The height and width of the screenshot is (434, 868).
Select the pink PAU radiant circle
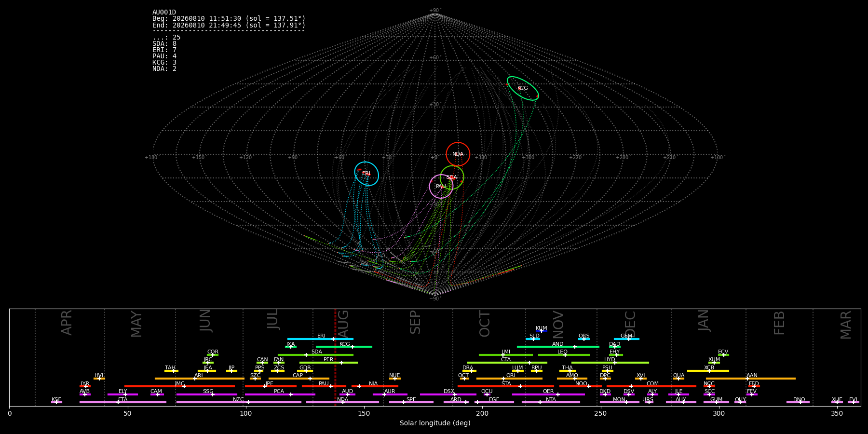441,187
